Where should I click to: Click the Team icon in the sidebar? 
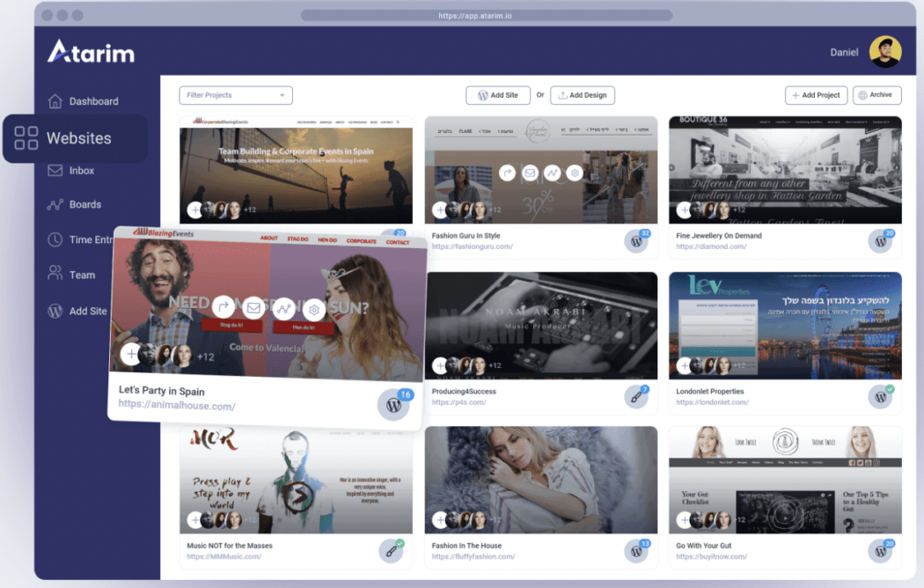point(55,274)
